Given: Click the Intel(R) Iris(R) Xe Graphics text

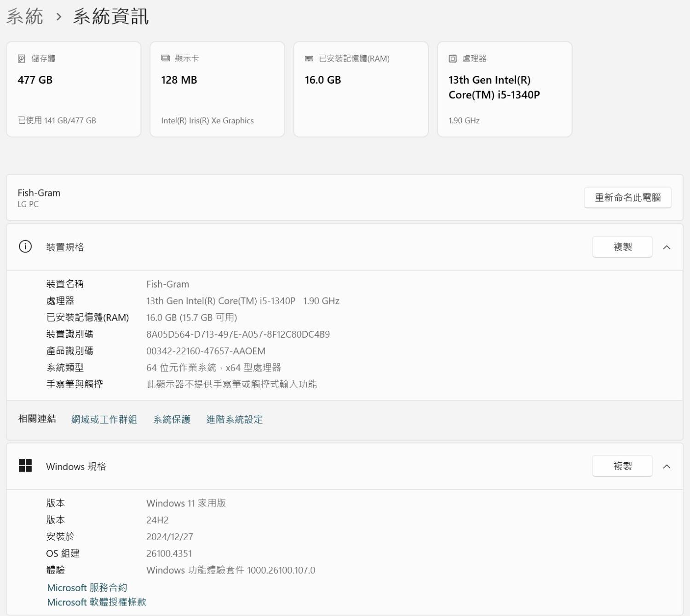Looking at the screenshot, I should tap(207, 121).
